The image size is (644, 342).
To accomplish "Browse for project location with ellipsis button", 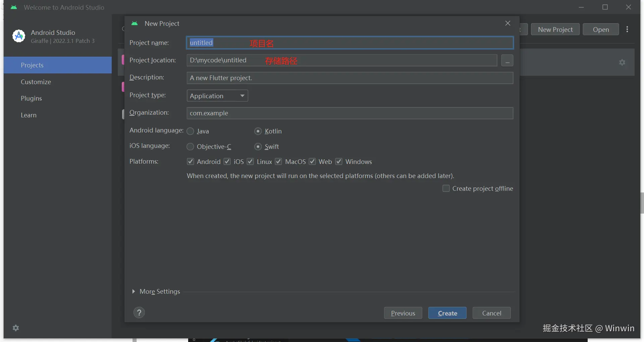I will (x=507, y=61).
